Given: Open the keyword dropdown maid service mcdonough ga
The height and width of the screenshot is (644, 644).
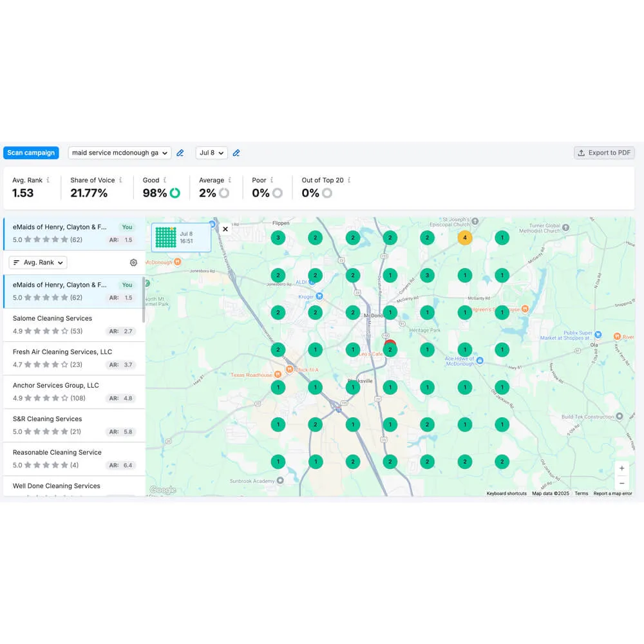Looking at the screenshot, I should click(120, 153).
